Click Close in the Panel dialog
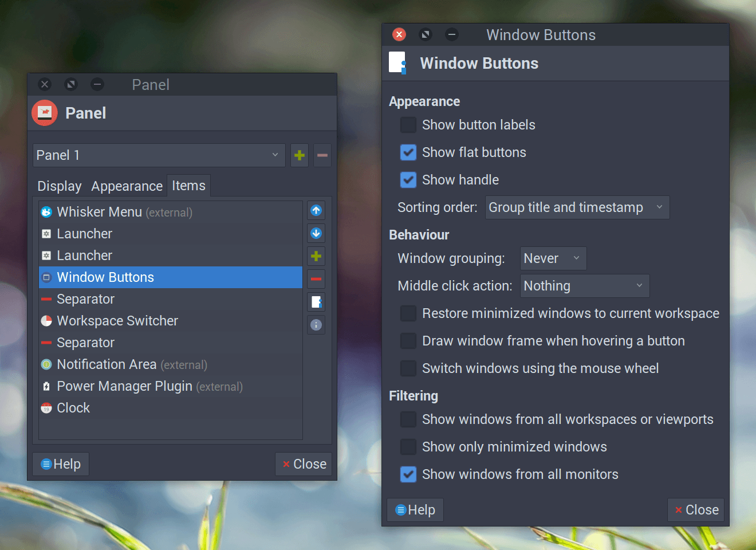 (x=304, y=464)
